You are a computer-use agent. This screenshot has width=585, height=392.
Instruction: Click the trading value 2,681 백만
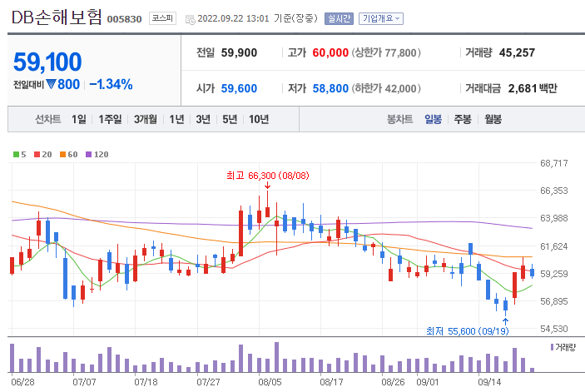pos(533,88)
